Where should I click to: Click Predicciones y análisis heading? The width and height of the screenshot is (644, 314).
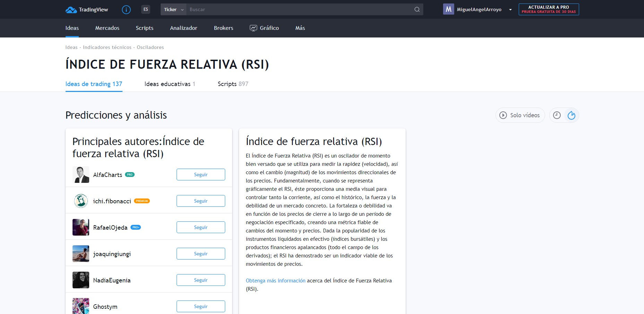(x=116, y=115)
